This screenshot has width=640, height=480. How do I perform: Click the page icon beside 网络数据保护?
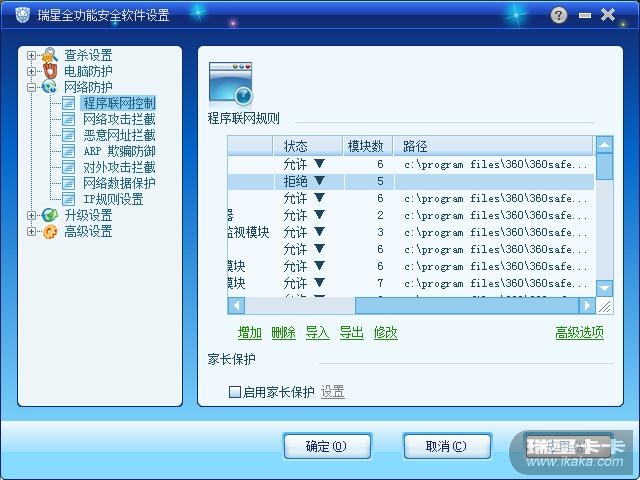69,183
